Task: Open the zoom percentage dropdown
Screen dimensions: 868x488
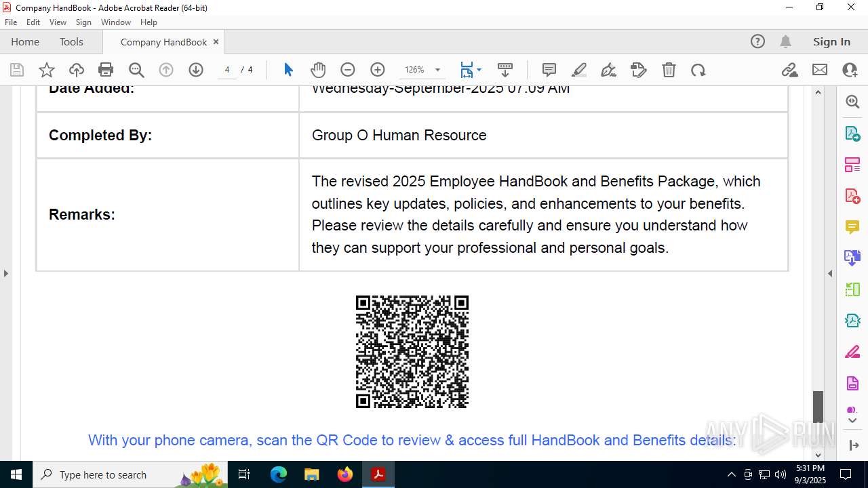Action: click(x=437, y=70)
